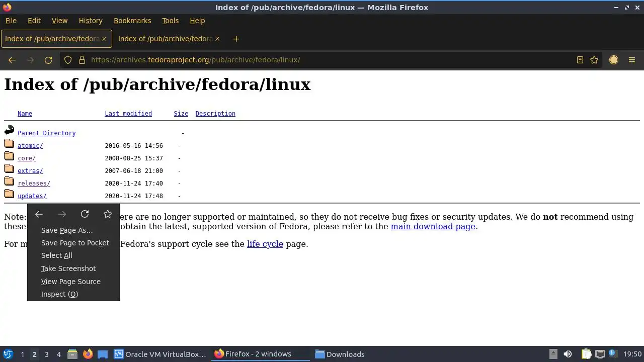Click Reload icon in the context menu

coord(85,214)
